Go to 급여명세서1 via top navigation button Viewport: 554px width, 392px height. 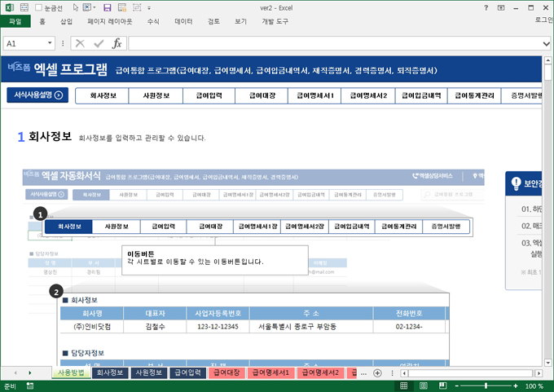tap(314, 95)
